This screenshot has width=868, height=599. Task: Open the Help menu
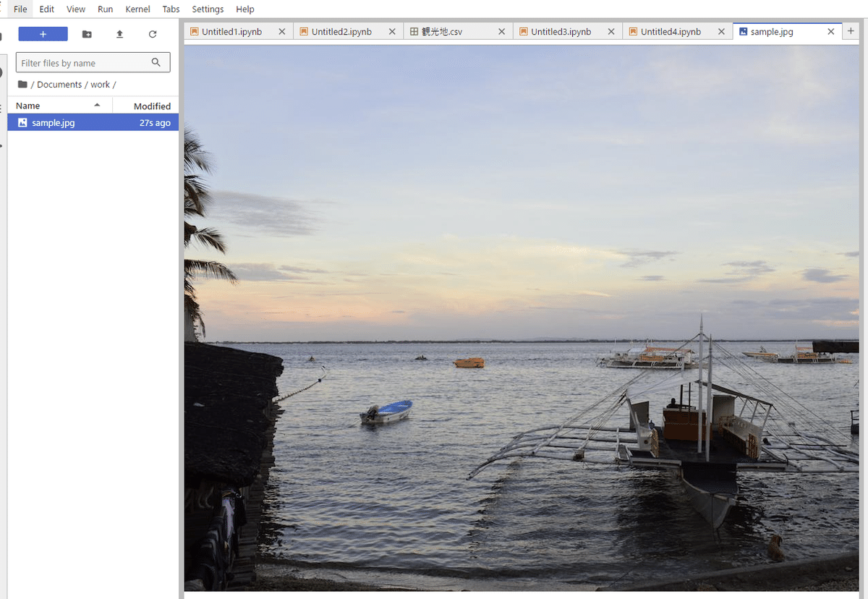[x=245, y=9]
